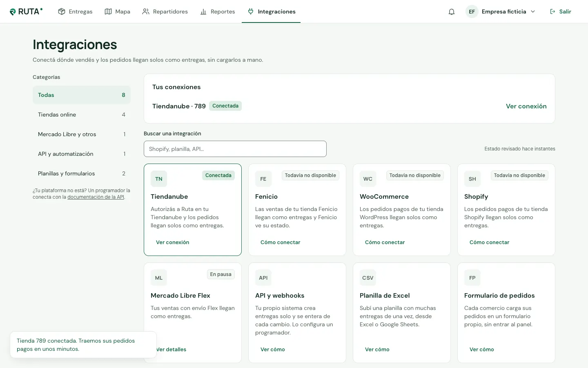Switch to the Reportes tab

(x=218, y=11)
